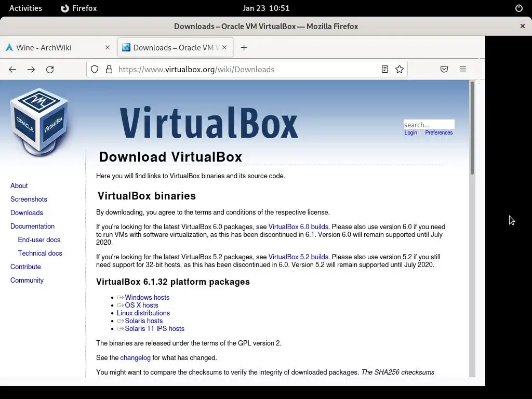Open the system power menu icon

[x=519, y=8]
